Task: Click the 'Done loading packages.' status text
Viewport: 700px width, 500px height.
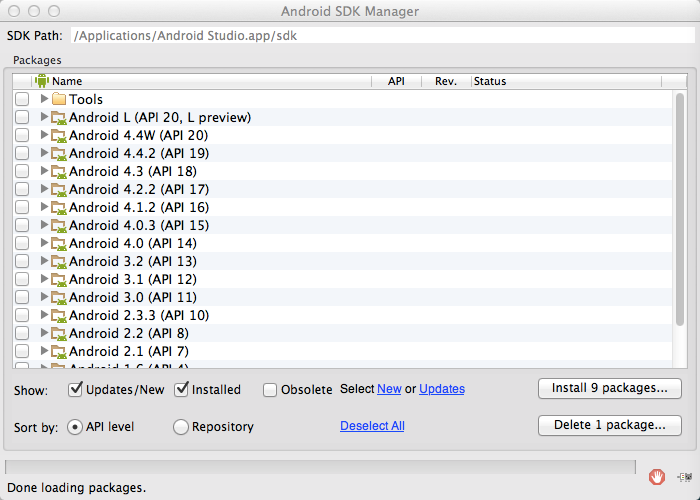Action: click(x=77, y=488)
